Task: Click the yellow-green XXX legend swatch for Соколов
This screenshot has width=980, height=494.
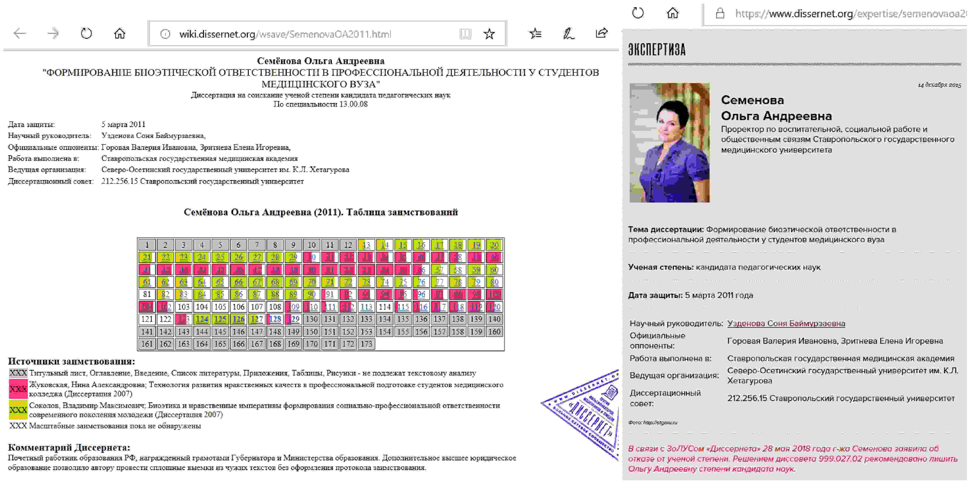Action: [x=18, y=410]
